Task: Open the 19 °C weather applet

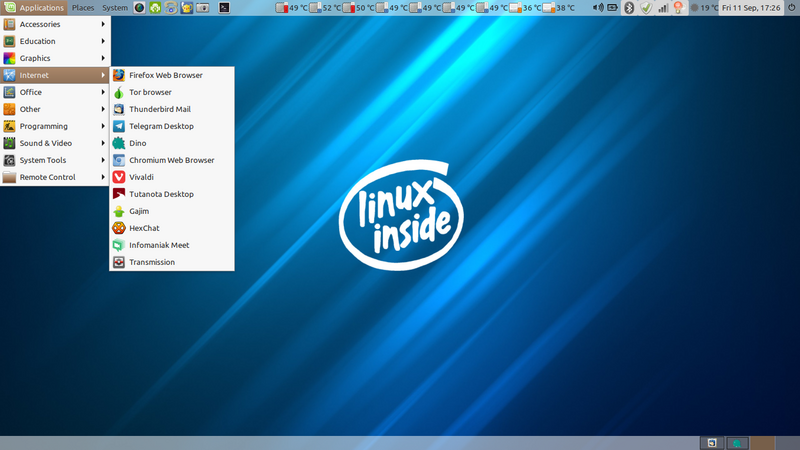Action: point(704,8)
